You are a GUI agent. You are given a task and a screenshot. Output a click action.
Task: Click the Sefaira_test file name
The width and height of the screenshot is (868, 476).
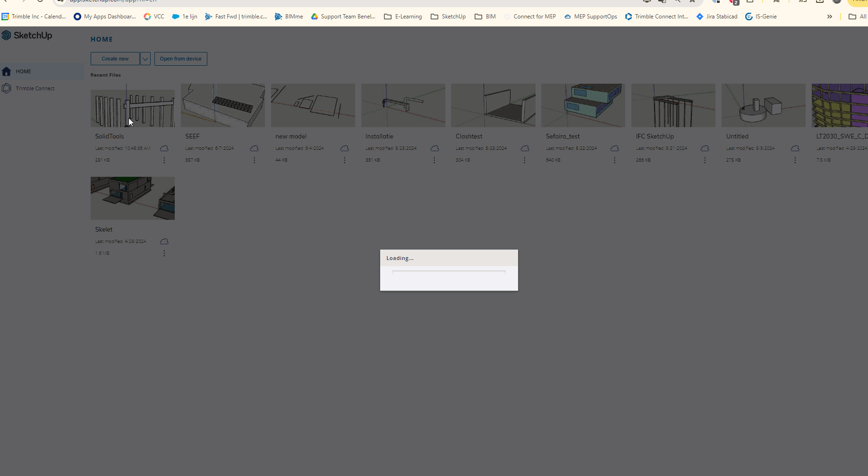(x=563, y=136)
